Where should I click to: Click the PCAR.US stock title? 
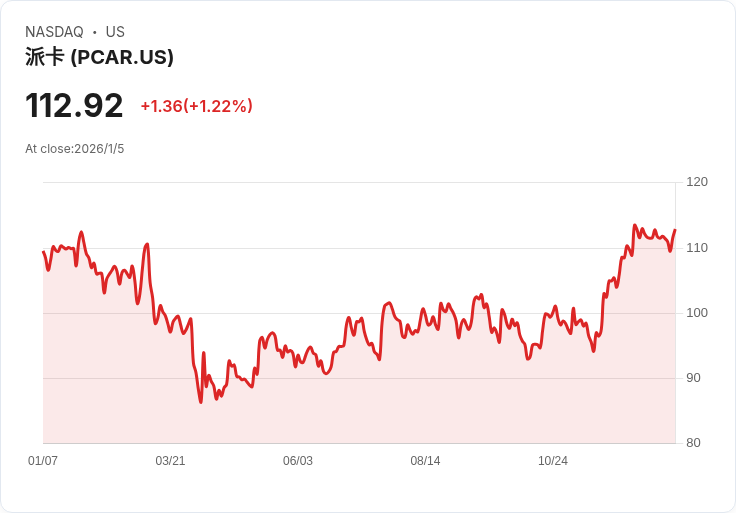pyautogui.click(x=99, y=57)
